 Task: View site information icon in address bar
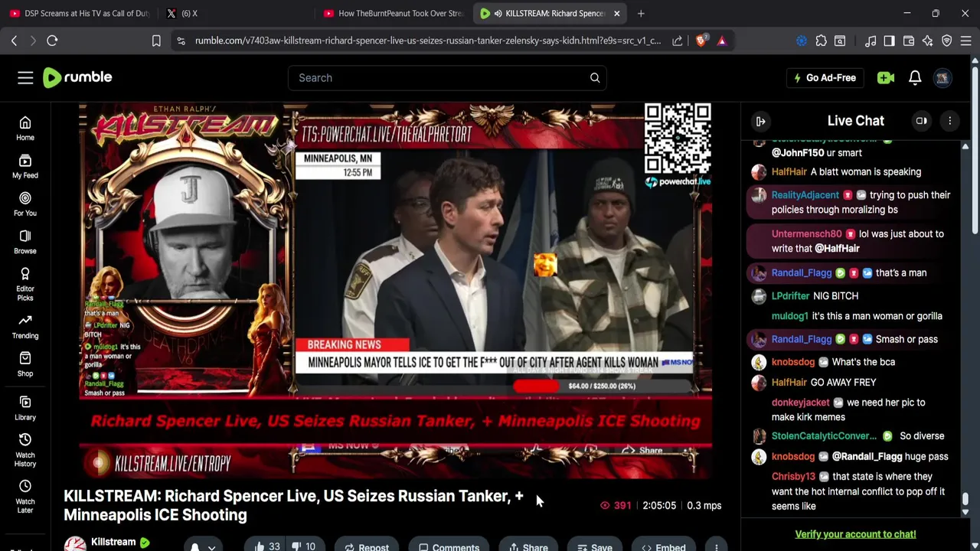click(x=181, y=41)
